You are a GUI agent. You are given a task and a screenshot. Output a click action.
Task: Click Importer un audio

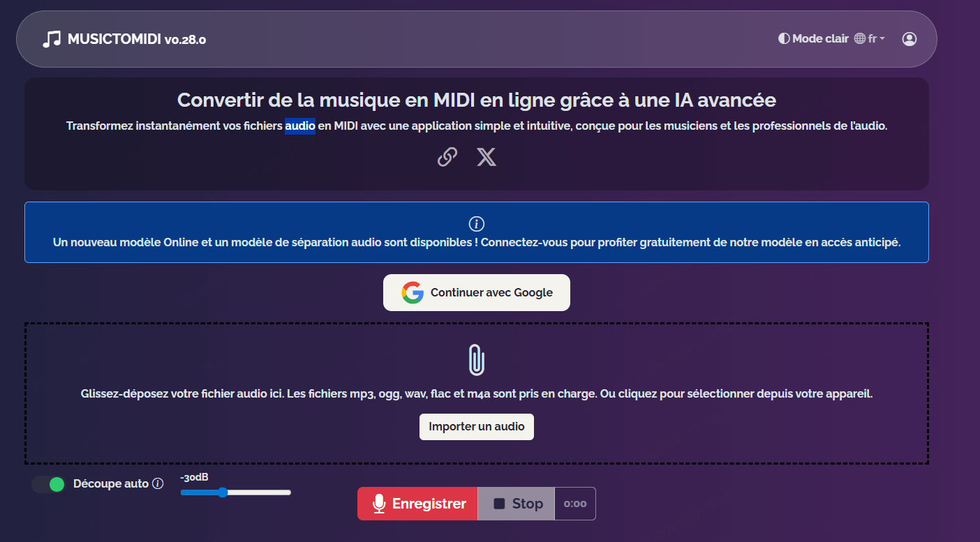[476, 426]
